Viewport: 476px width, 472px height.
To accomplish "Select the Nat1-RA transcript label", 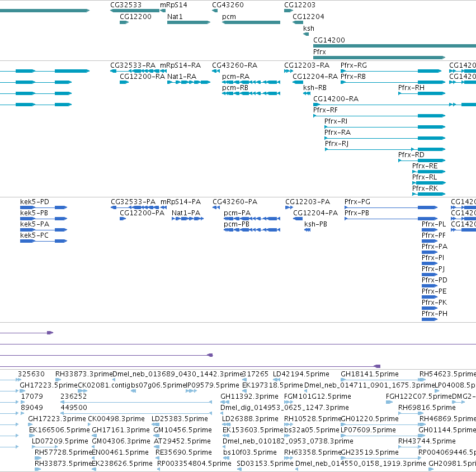I will tap(182, 77).
